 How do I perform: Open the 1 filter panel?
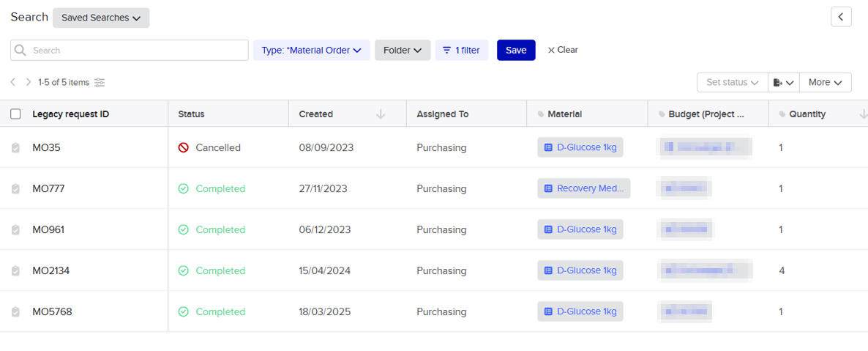tap(461, 51)
